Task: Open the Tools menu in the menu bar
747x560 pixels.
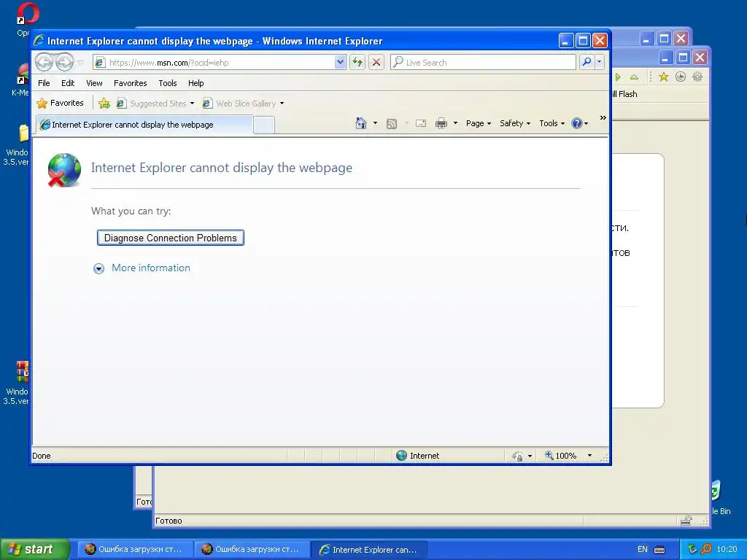Action: point(168,83)
